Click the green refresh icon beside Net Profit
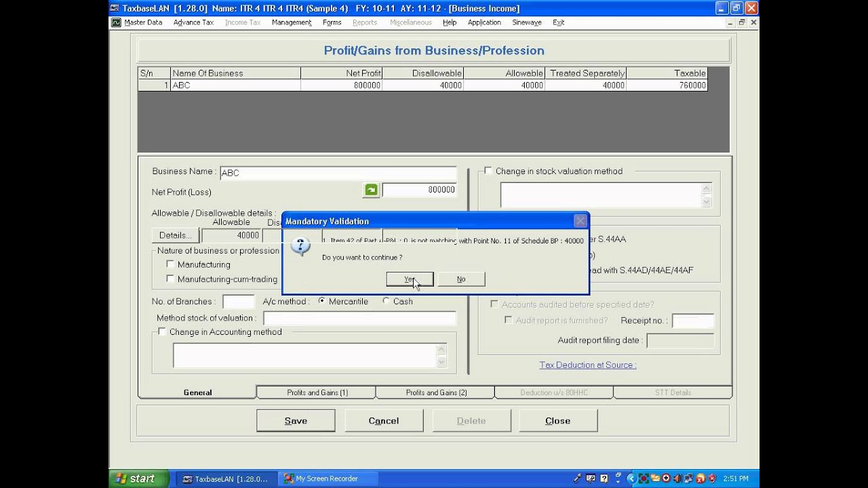Screen dimensions: 868x488 [x=371, y=190]
